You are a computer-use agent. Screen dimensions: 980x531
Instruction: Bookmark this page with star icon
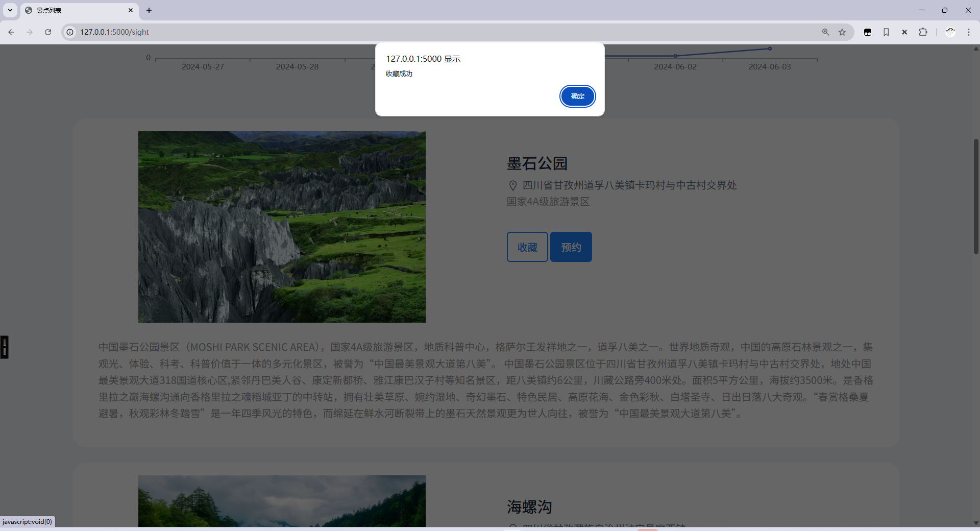coord(842,32)
